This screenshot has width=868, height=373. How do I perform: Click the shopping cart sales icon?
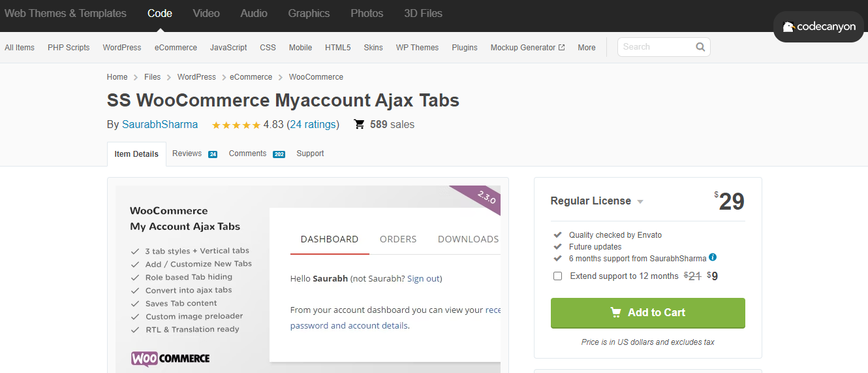(359, 124)
